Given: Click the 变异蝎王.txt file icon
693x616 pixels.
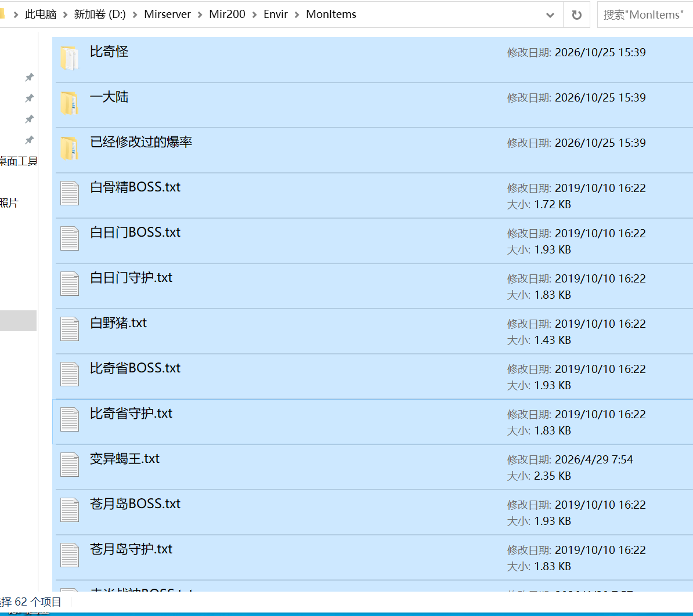Looking at the screenshot, I should [x=70, y=465].
